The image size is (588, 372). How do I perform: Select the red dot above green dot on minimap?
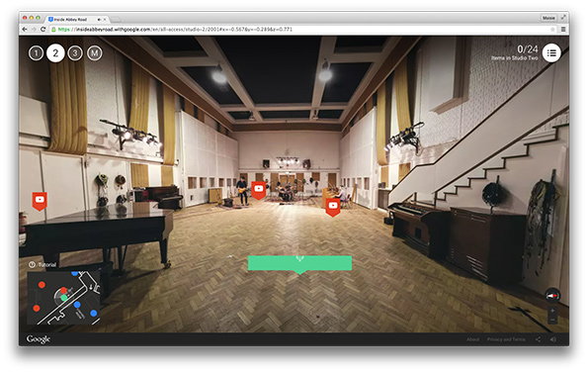point(64,290)
